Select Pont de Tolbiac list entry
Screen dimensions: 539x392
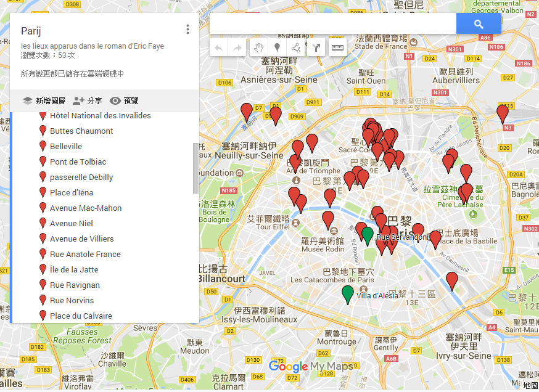tap(78, 161)
